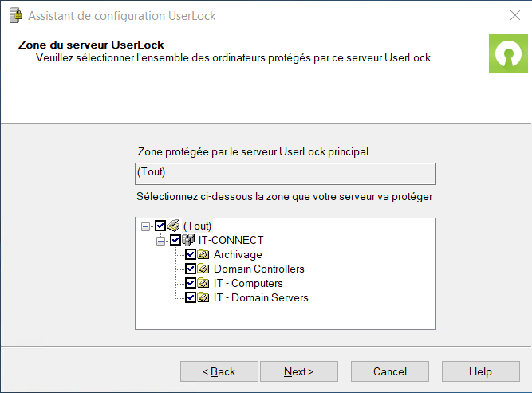Collapse the (Tout) tree node
Screen dimensions: 532x393
tap(145, 226)
